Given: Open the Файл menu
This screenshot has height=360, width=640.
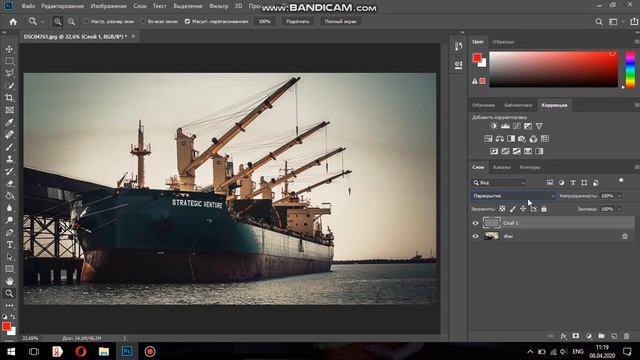Looking at the screenshot, I should (x=28, y=6).
